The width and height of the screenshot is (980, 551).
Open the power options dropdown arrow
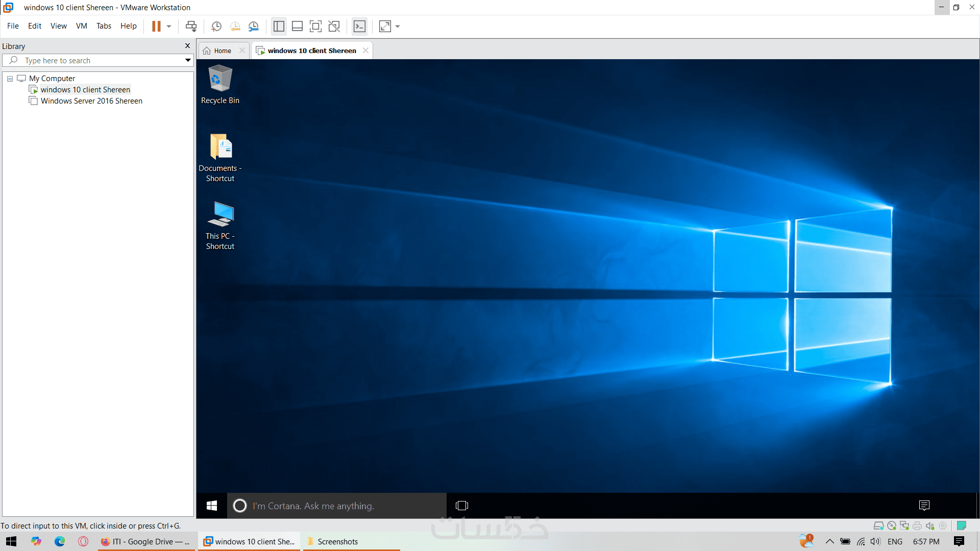[x=169, y=26]
